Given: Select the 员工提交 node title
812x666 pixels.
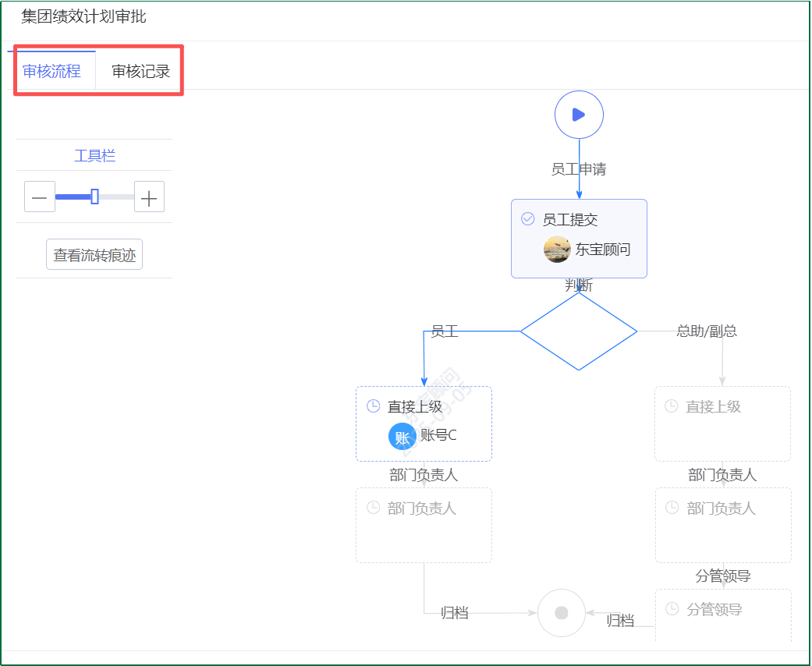Looking at the screenshot, I should point(570,220).
